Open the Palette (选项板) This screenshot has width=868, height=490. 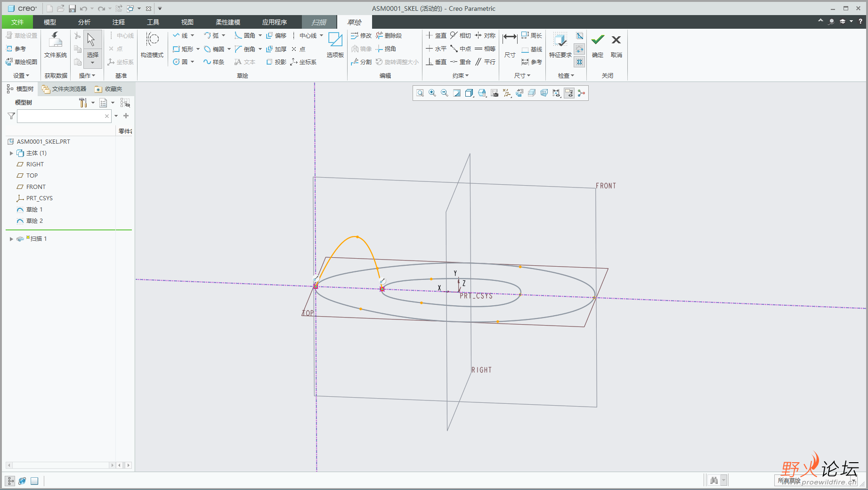point(335,45)
